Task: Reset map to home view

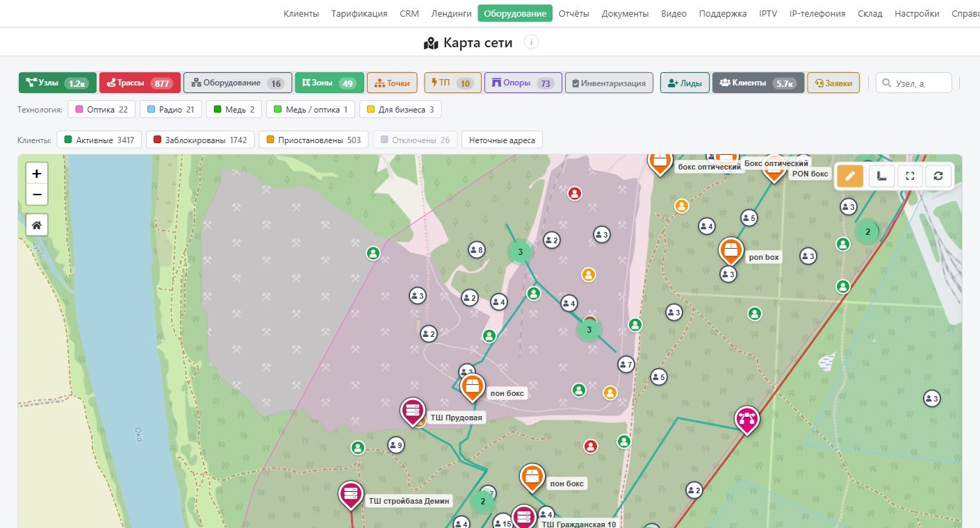Action: (37, 225)
